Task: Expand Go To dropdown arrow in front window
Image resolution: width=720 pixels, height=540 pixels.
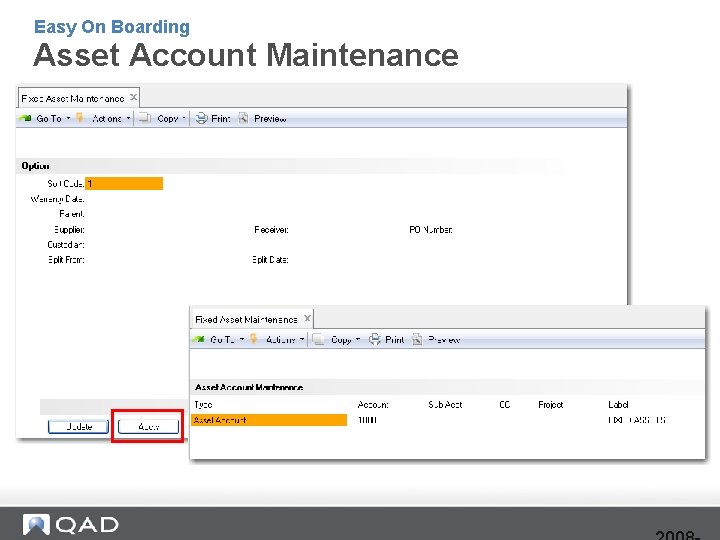Action: (x=242, y=340)
